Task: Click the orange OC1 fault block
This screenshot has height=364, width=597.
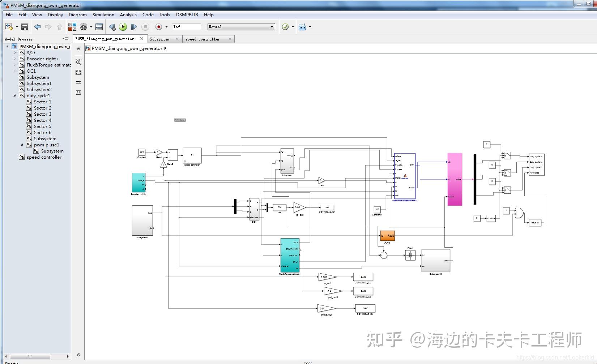Action: pos(387,235)
